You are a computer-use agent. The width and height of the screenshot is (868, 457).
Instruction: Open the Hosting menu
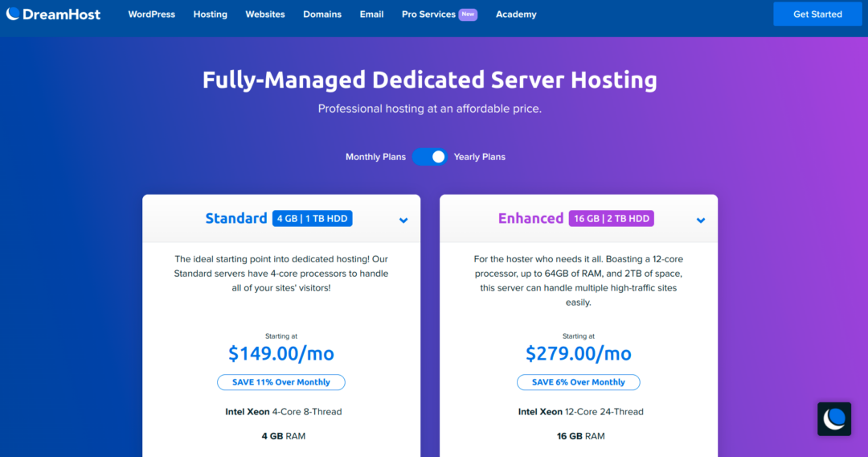[211, 14]
